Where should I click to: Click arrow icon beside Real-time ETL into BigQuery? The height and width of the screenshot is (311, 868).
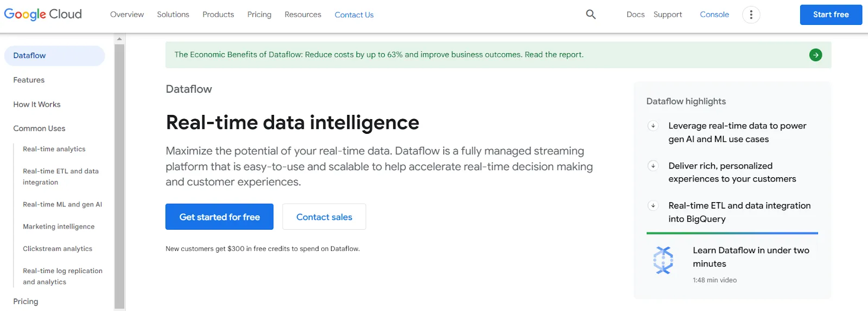click(x=653, y=205)
